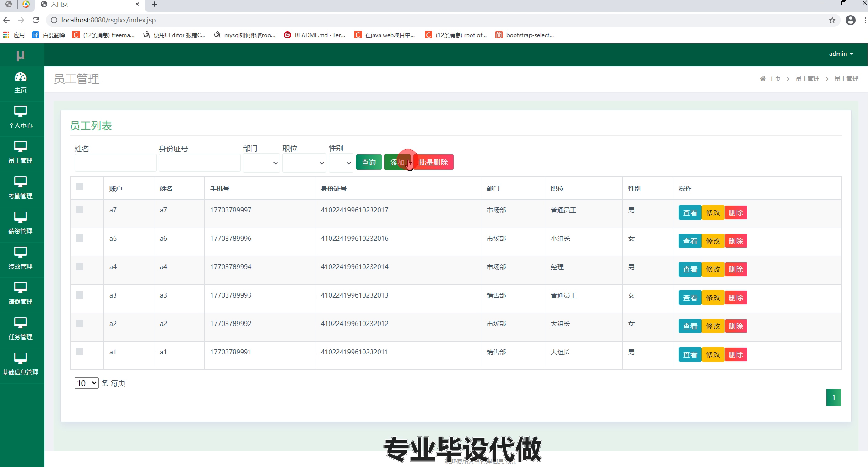This screenshot has height=467, width=868.
Task: Click 修改 for employee a2
Action: (713, 326)
